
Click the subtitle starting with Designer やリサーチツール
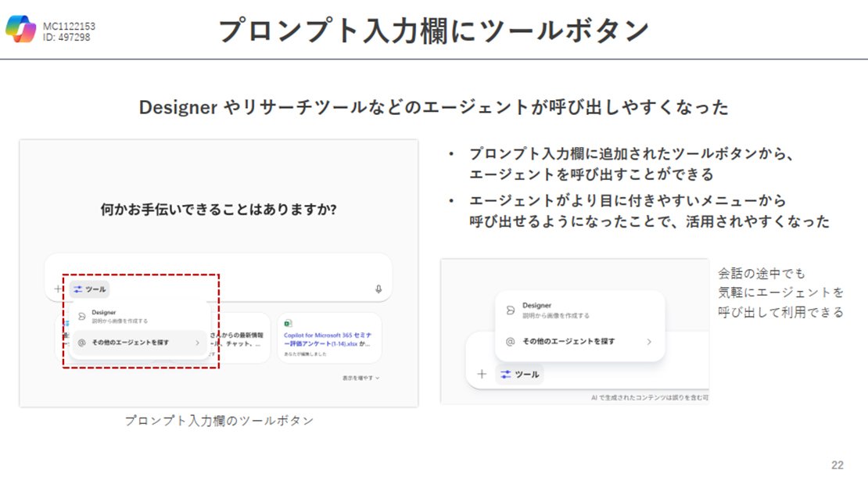point(433,107)
